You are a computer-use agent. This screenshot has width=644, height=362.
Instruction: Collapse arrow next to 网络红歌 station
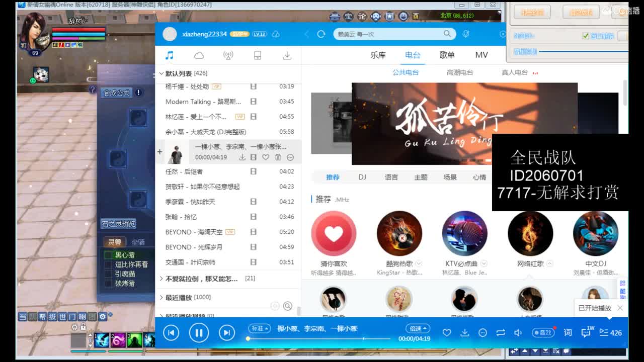pyautogui.click(x=550, y=263)
